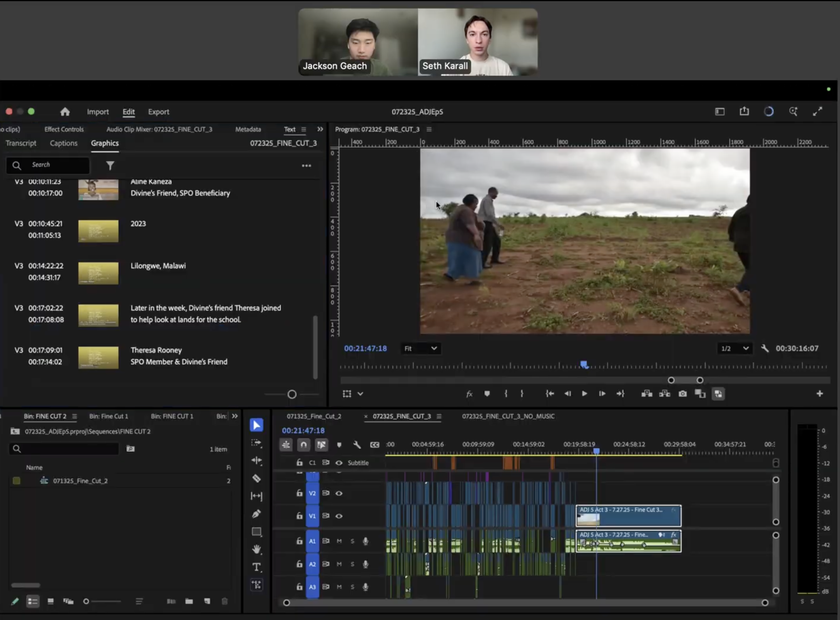Click the Export Frame camera icon
Viewport: 840px width, 620px height.
pyautogui.click(x=682, y=394)
